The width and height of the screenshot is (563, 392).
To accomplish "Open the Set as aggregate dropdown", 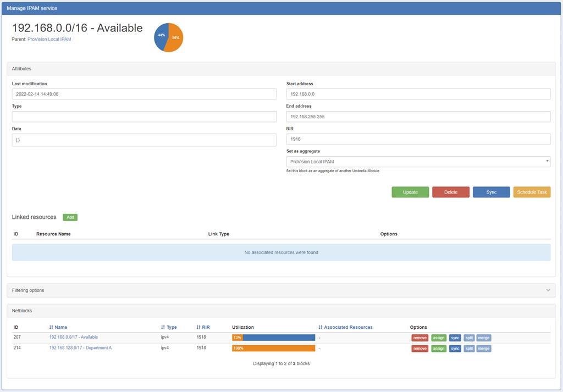I will [418, 162].
